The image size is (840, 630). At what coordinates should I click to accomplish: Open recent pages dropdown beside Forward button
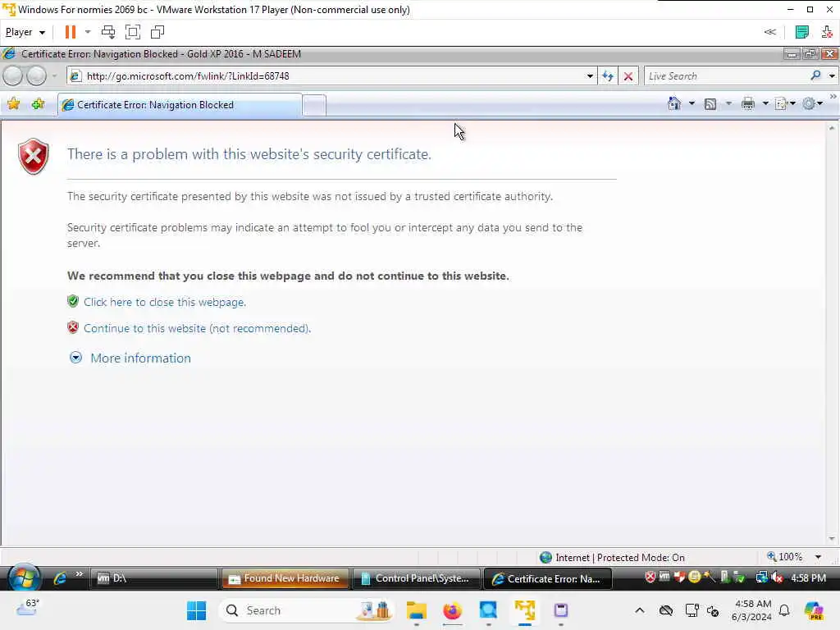[x=54, y=76]
